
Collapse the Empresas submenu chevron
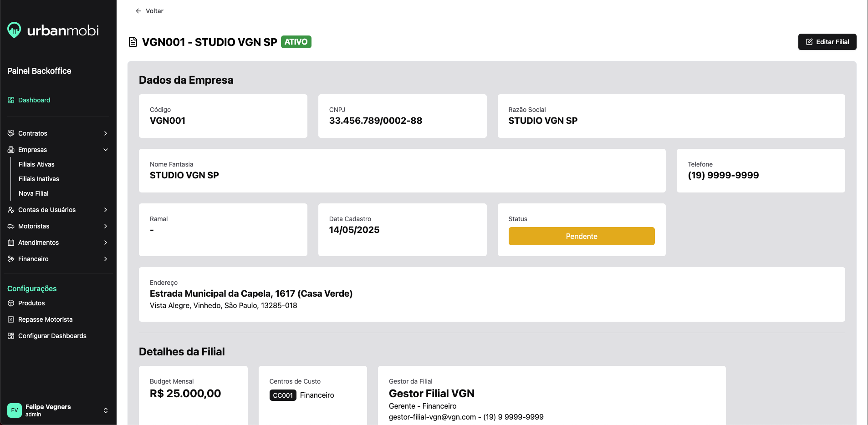pyautogui.click(x=106, y=150)
